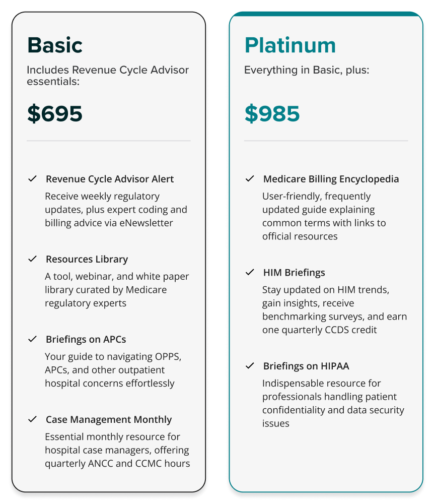Click the teal bar atop Platinum card

click(x=326, y=14)
